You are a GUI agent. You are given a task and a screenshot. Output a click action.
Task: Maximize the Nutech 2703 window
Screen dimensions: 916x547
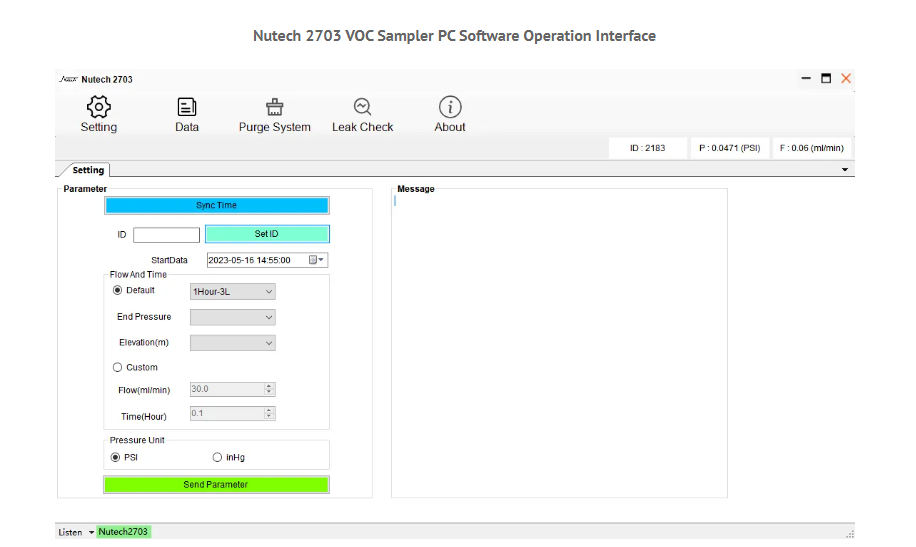[826, 79]
